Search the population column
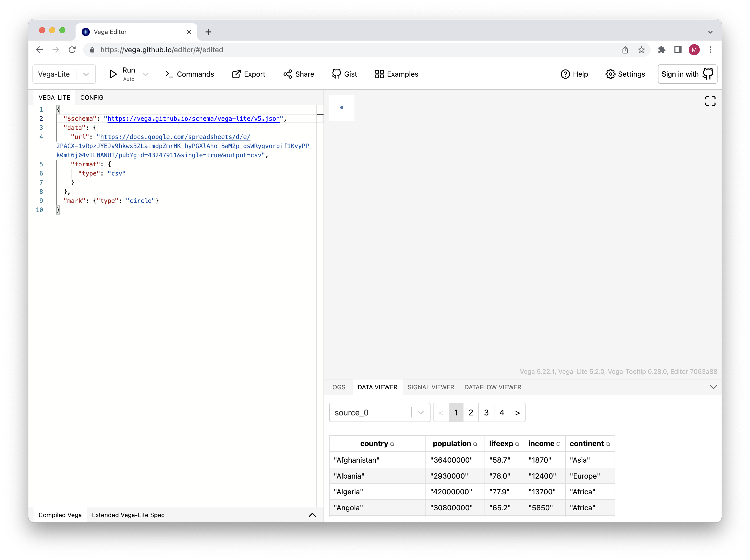The height and width of the screenshot is (560, 750). tap(475, 444)
